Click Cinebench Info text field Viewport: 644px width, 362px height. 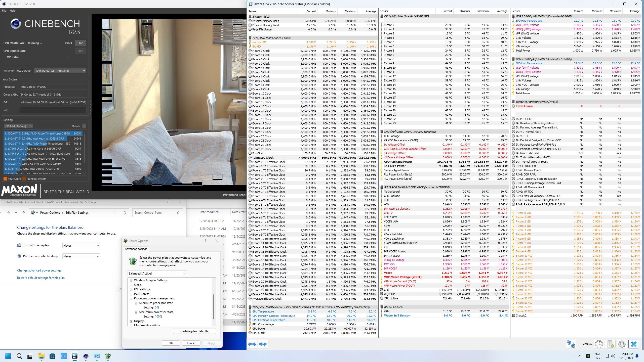click(x=53, y=110)
